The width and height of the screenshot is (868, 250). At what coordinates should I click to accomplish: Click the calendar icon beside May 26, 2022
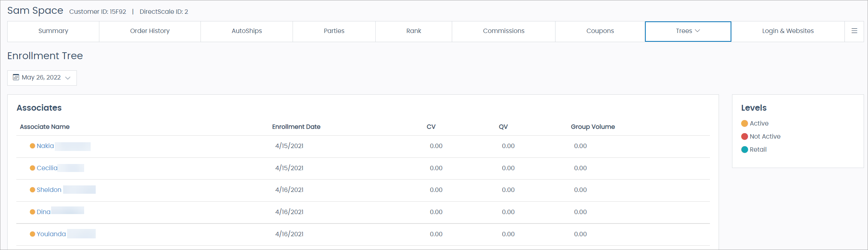pos(16,77)
